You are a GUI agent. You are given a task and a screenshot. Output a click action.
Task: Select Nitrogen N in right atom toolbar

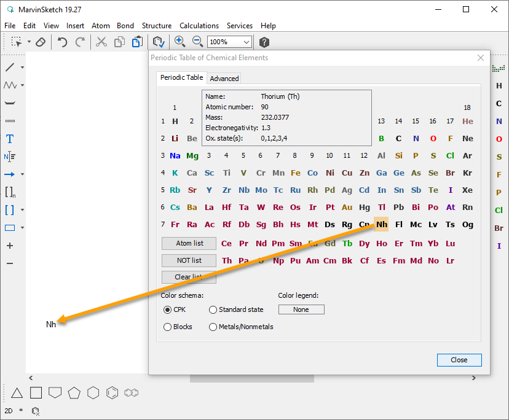(499, 122)
